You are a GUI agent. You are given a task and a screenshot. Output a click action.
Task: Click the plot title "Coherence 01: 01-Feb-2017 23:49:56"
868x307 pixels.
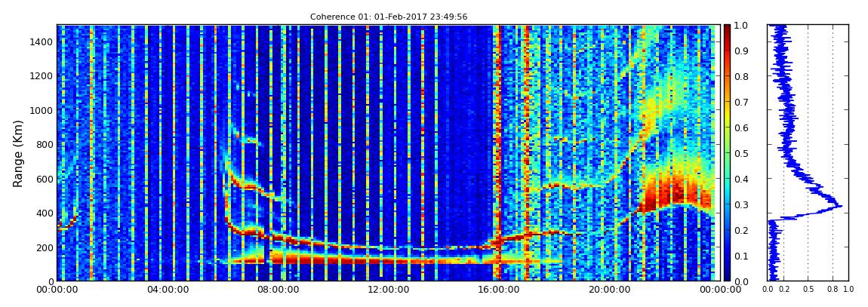(389, 17)
